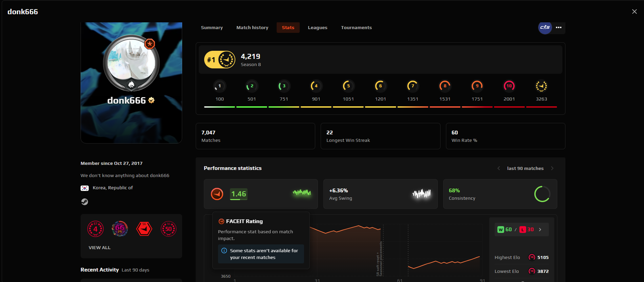Viewport: 644px width, 282px height.
Task: Open the red FACEIT hexagon badge
Action: [144, 229]
